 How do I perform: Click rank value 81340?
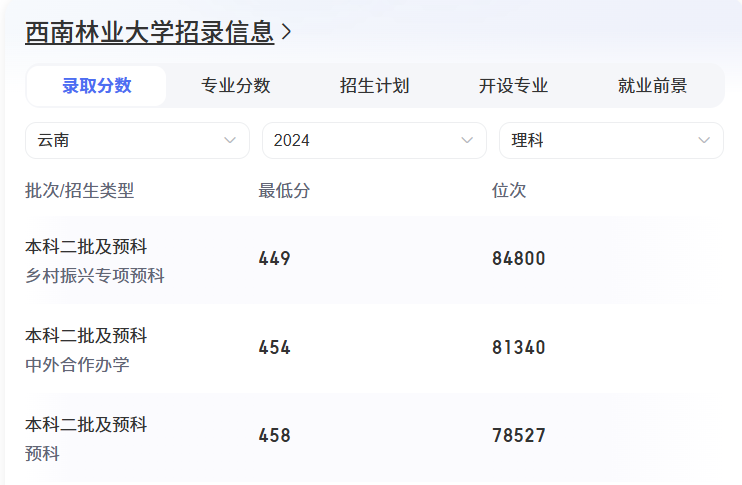coord(519,347)
